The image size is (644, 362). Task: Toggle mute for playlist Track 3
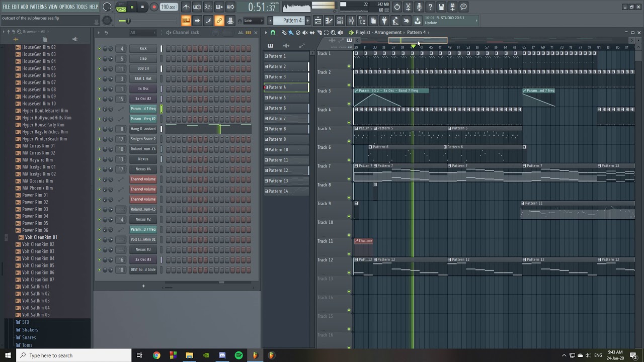tap(349, 104)
